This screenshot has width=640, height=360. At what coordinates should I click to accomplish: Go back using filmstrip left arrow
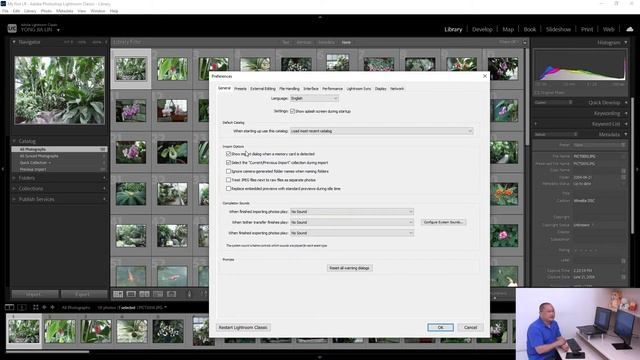pyautogui.click(x=44, y=307)
